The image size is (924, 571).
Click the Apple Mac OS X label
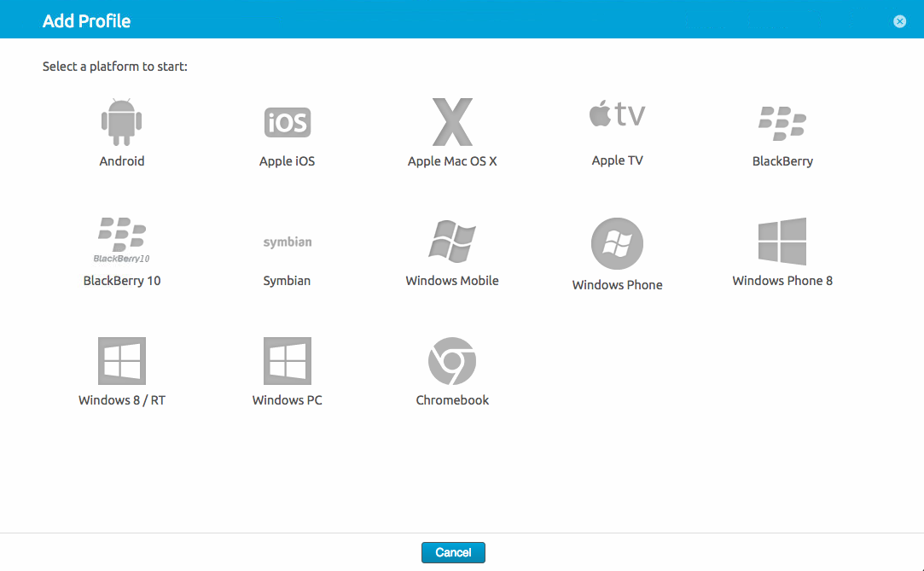tap(452, 161)
